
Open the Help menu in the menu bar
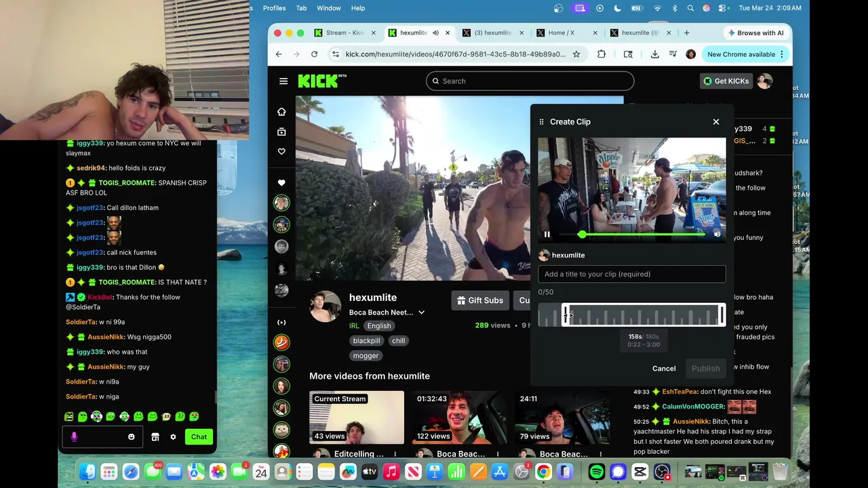(x=358, y=8)
